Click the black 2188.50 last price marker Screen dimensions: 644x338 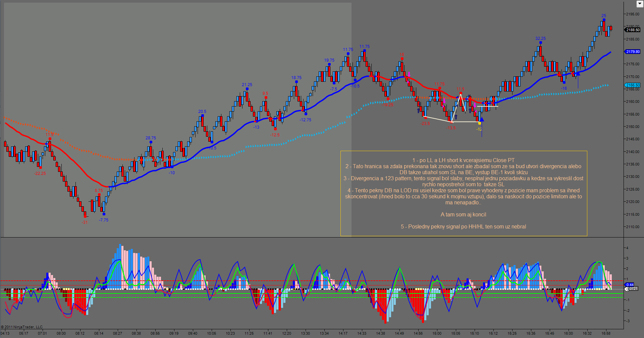tap(633, 30)
